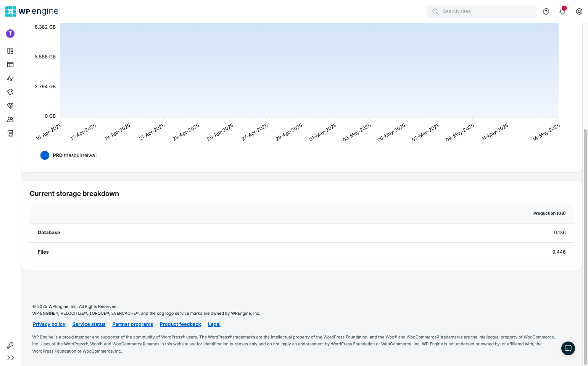Open the purple T account avatar
This screenshot has width=588, height=366.
[10, 34]
